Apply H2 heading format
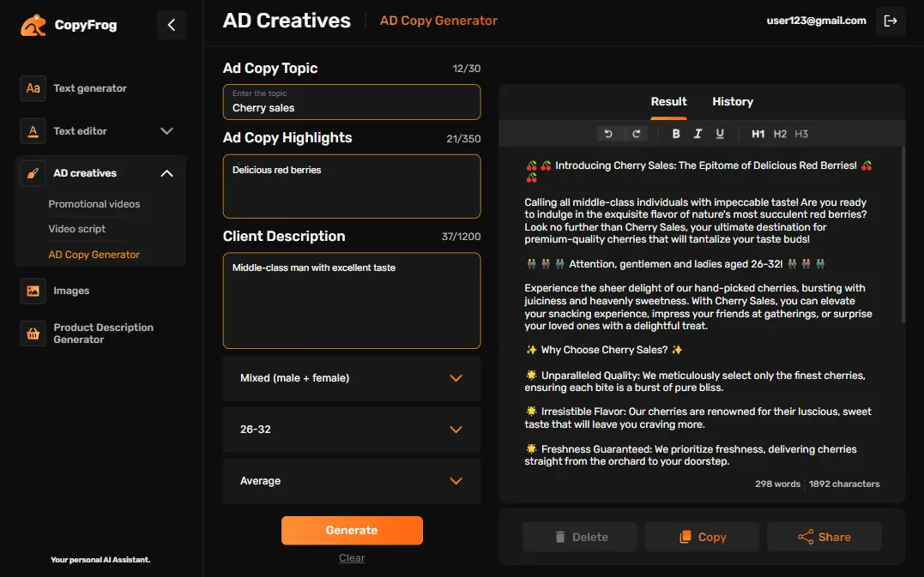This screenshot has height=577, width=924. tap(778, 134)
